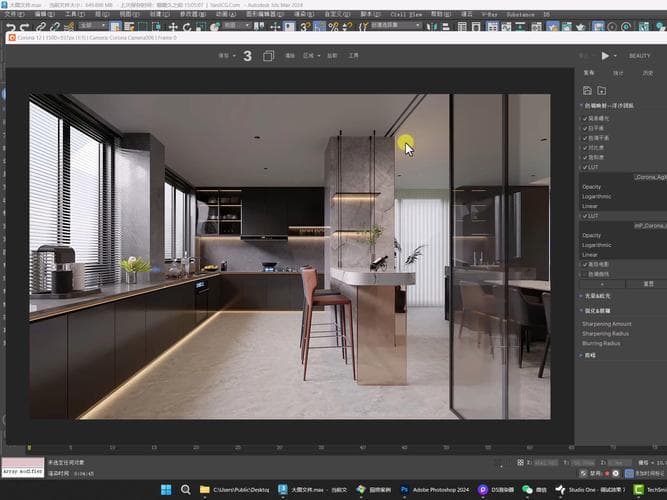Screen dimensions: 667x500
Task: Load post-processing settings folder icon
Action: tap(601, 90)
